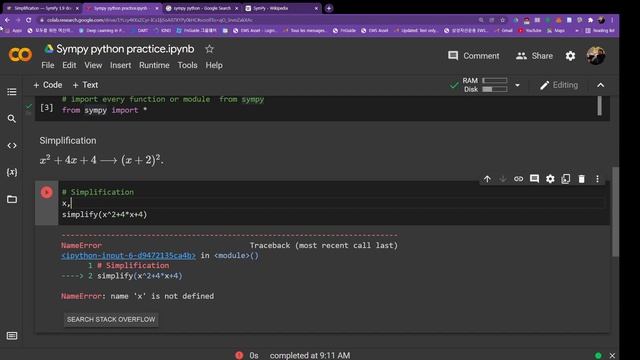Click the Comment button
Image resolution: width=640 pixels, height=360 pixels.
[473, 56]
